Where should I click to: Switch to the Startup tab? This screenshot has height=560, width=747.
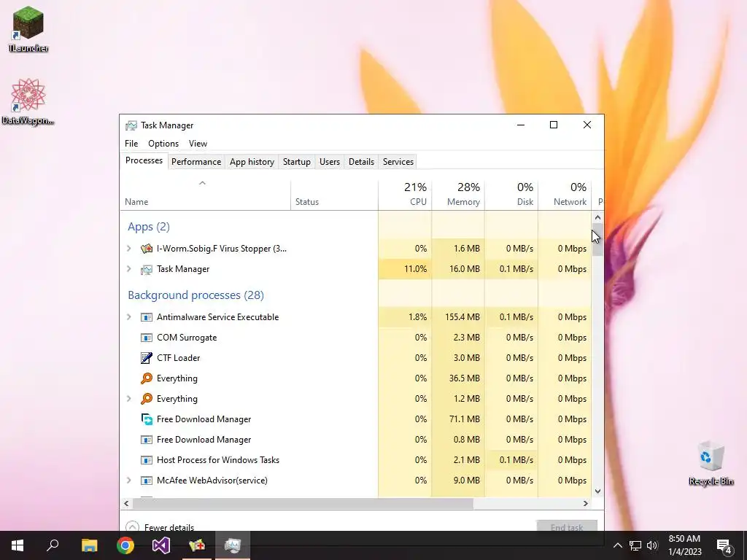point(297,162)
